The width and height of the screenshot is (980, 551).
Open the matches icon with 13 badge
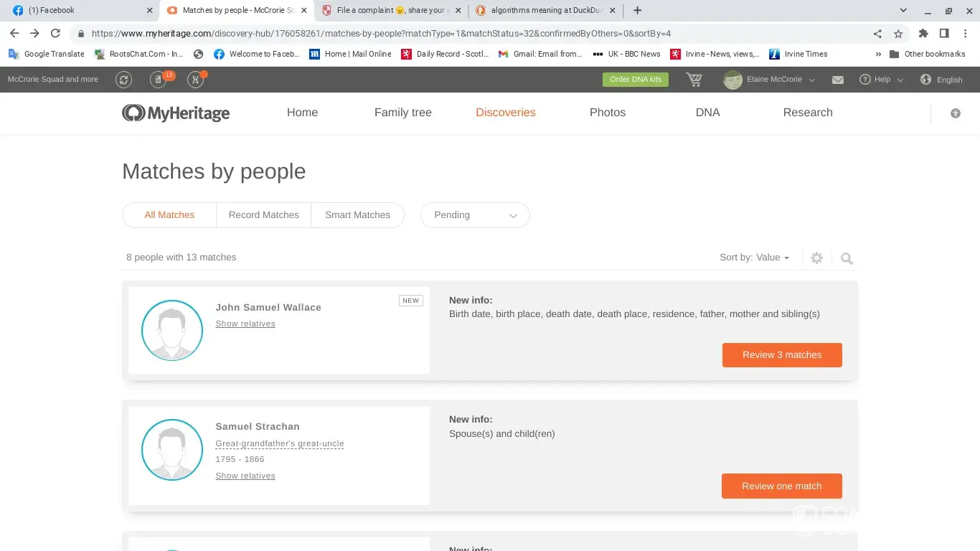[159, 80]
